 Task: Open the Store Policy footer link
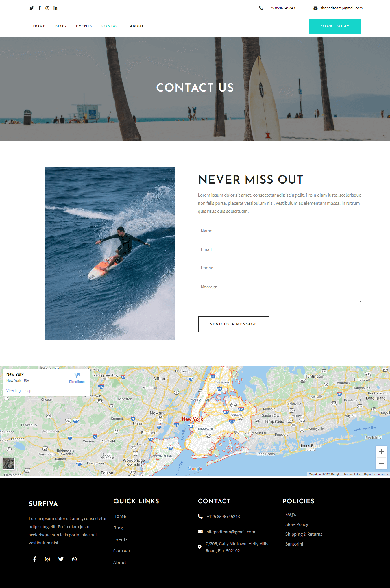pyautogui.click(x=297, y=524)
